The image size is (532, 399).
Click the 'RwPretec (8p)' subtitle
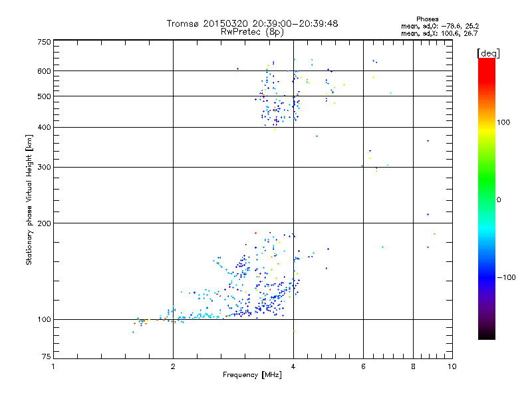252,32
